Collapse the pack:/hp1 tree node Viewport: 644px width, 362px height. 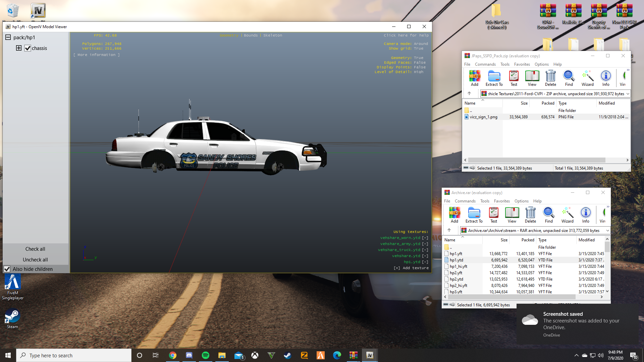8,37
